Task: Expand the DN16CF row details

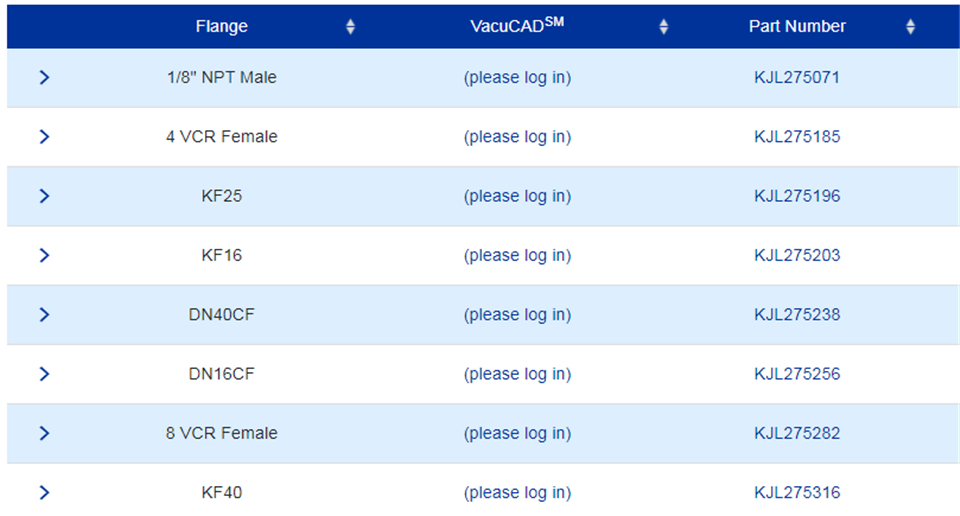Action: pyautogui.click(x=44, y=374)
